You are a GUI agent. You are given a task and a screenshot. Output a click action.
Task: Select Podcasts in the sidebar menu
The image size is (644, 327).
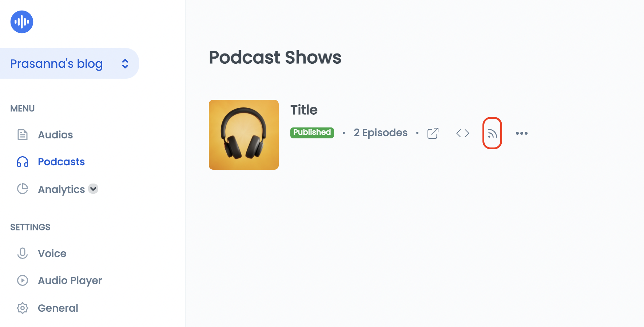(61, 162)
